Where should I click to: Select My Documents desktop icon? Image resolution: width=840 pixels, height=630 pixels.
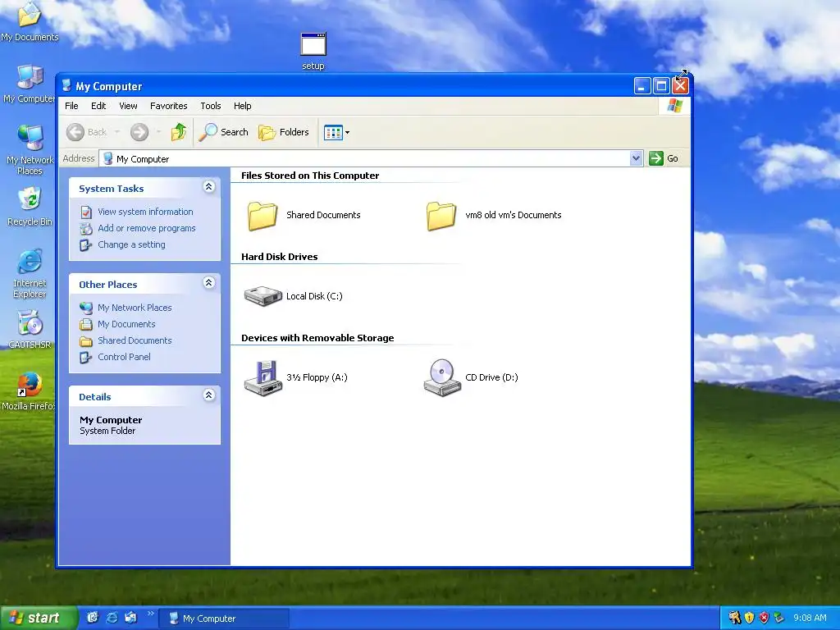tap(30, 21)
